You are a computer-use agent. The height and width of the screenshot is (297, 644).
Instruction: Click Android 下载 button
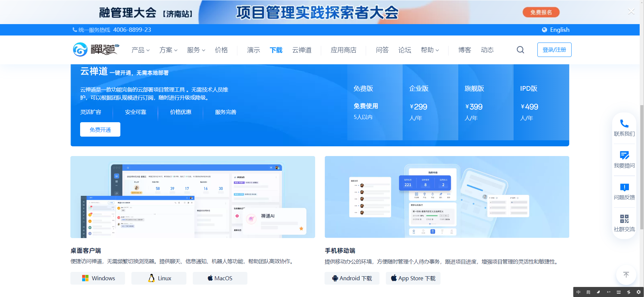pyautogui.click(x=352, y=278)
